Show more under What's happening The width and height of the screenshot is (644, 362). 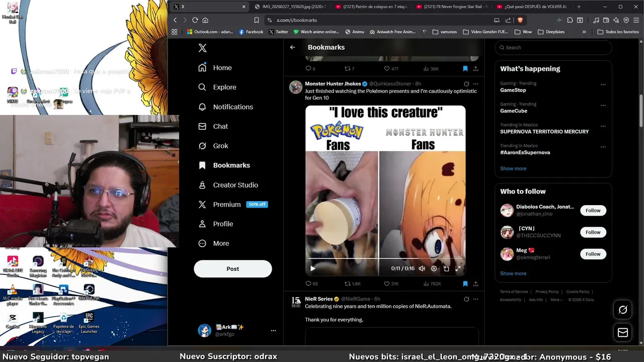pos(513,168)
